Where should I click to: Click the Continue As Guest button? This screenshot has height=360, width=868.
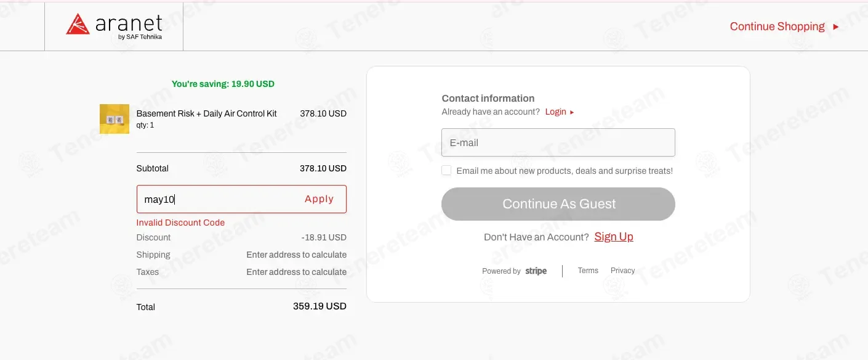point(558,204)
